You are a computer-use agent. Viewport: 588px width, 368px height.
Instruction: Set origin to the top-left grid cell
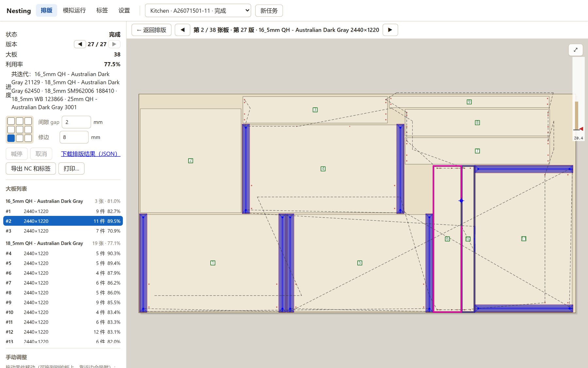[11, 121]
